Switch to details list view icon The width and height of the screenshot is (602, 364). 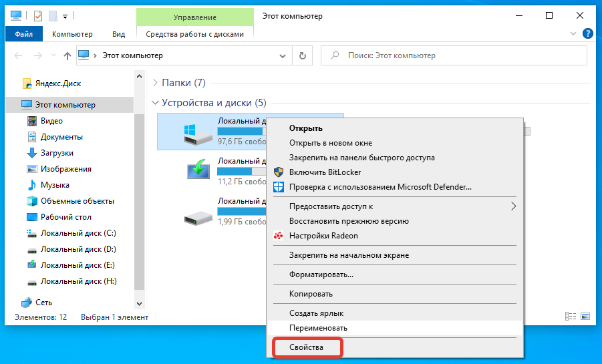571,317
